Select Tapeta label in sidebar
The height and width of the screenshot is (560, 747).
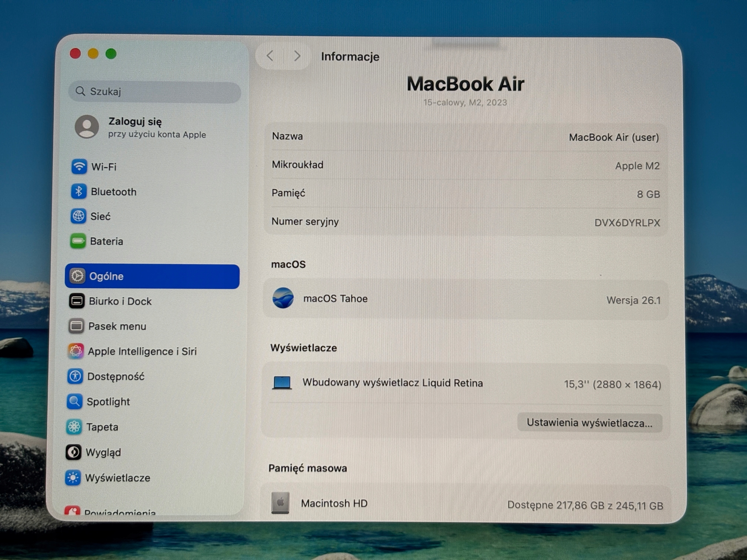click(102, 427)
